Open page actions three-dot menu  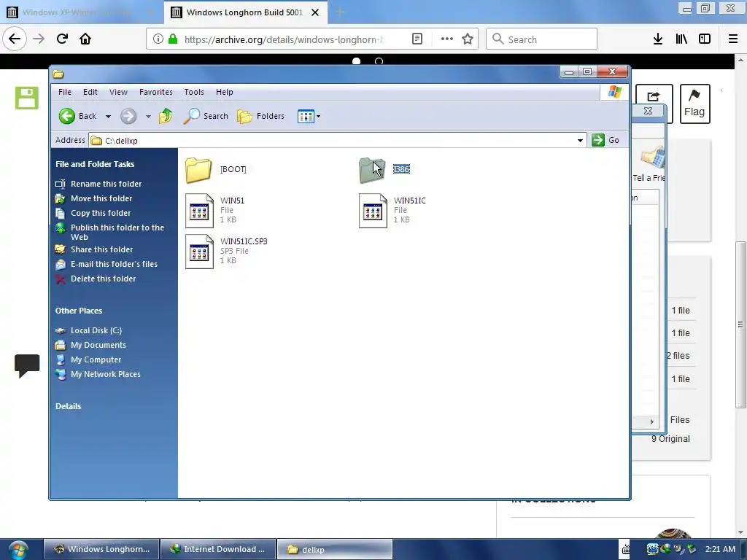pyautogui.click(x=447, y=39)
